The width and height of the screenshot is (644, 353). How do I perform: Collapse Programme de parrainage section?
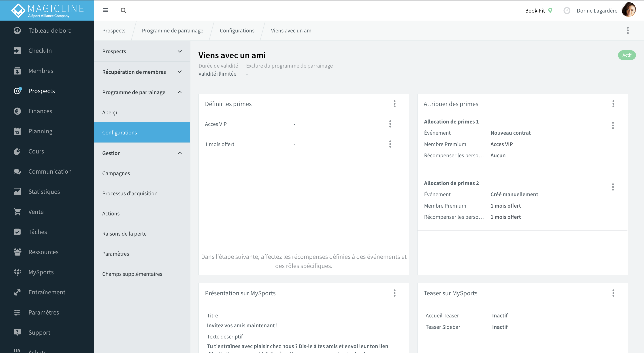coord(179,92)
